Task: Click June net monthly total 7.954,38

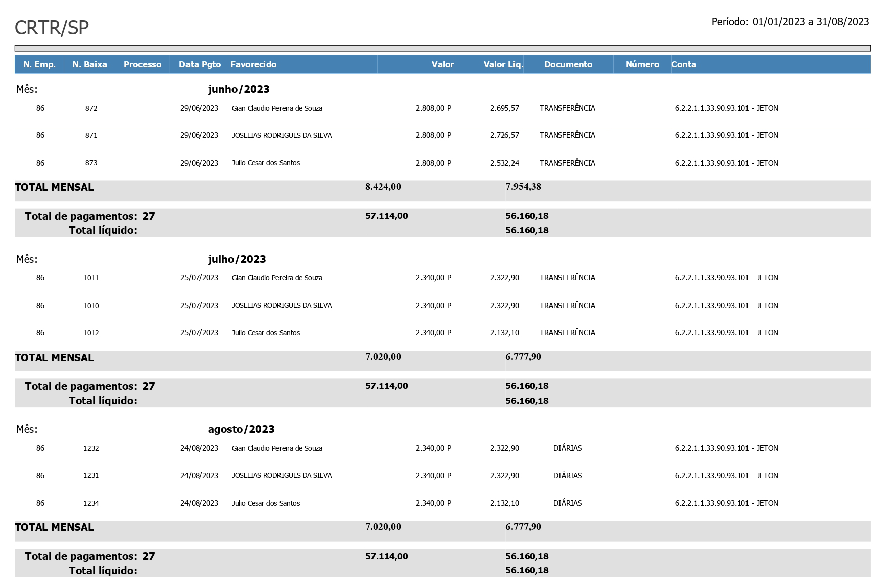Action: [x=523, y=187]
